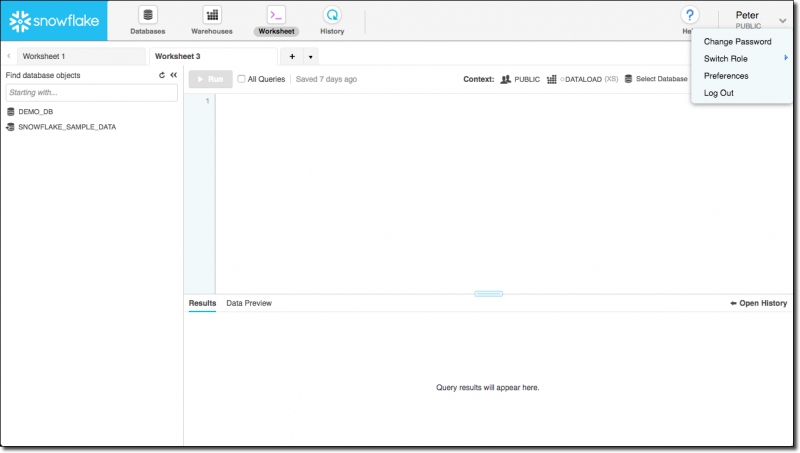Click the Select Database context label
This screenshot has width=800, height=453.
click(661, 79)
